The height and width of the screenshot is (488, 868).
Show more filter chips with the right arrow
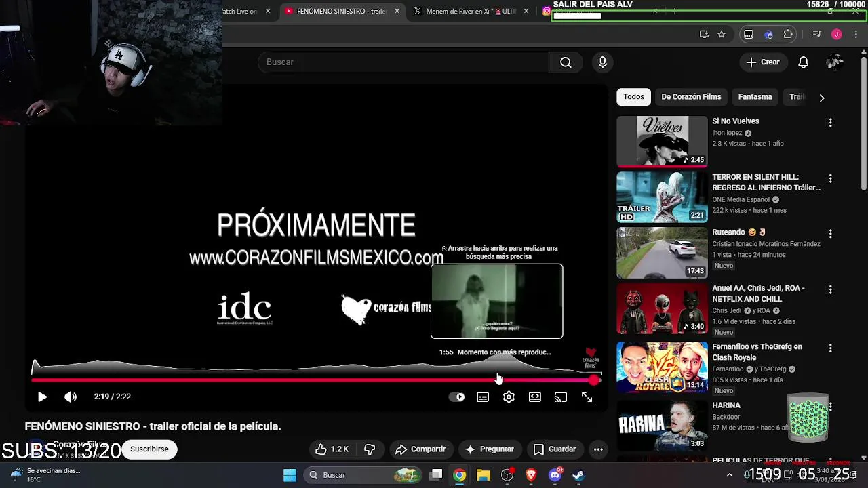click(x=822, y=98)
